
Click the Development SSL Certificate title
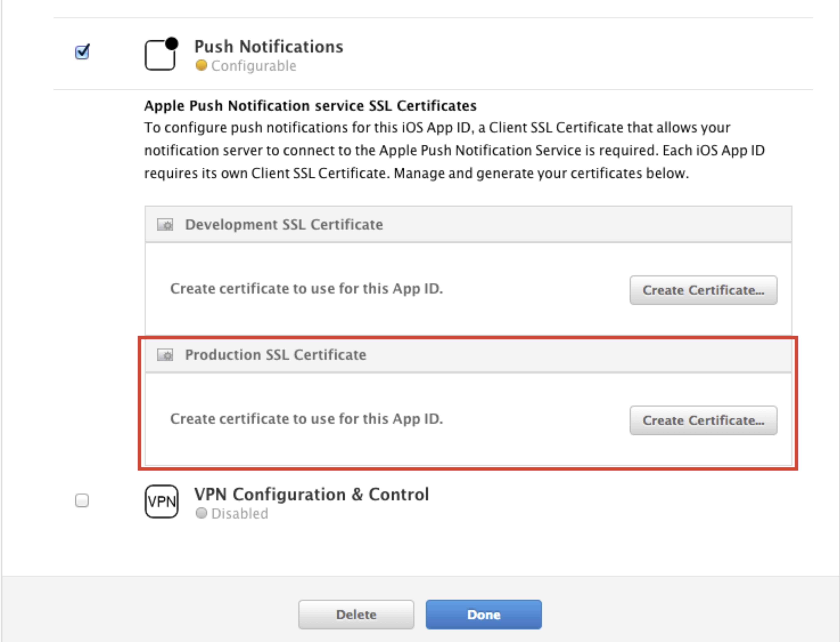[x=284, y=225]
